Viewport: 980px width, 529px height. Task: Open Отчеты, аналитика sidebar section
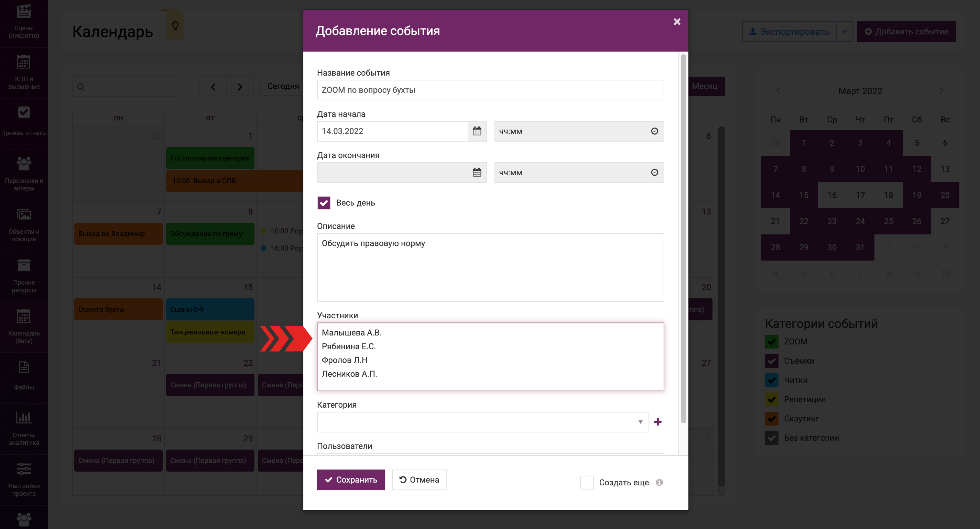click(x=24, y=429)
